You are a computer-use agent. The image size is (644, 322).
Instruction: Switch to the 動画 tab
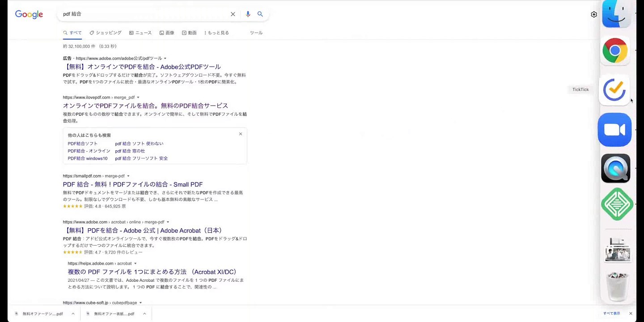coord(189,33)
